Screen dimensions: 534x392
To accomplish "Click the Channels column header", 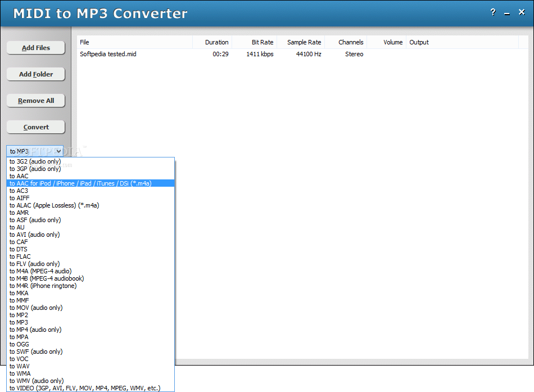I will point(346,42).
